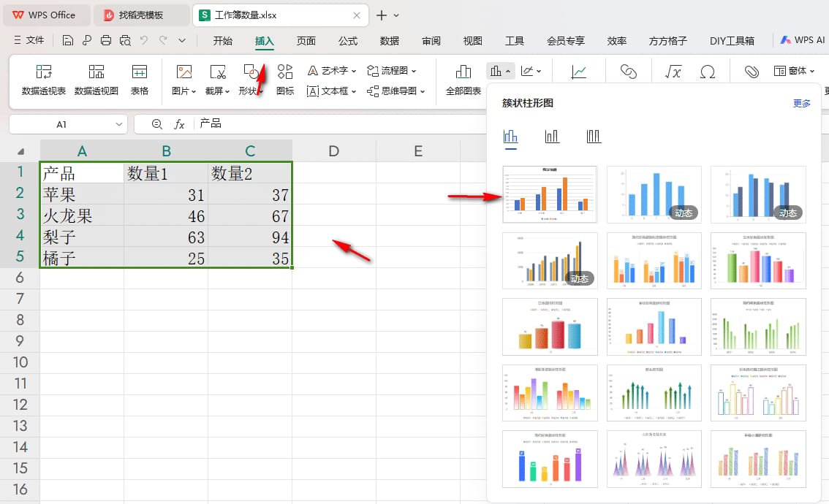
Task: Expand the 艺术字 word art dropdown
Action: coord(354,71)
